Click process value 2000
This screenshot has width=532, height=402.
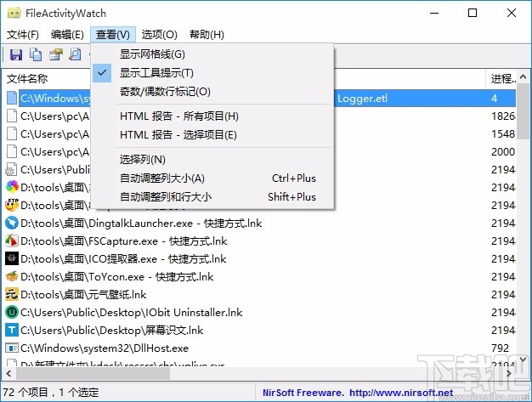(x=503, y=151)
